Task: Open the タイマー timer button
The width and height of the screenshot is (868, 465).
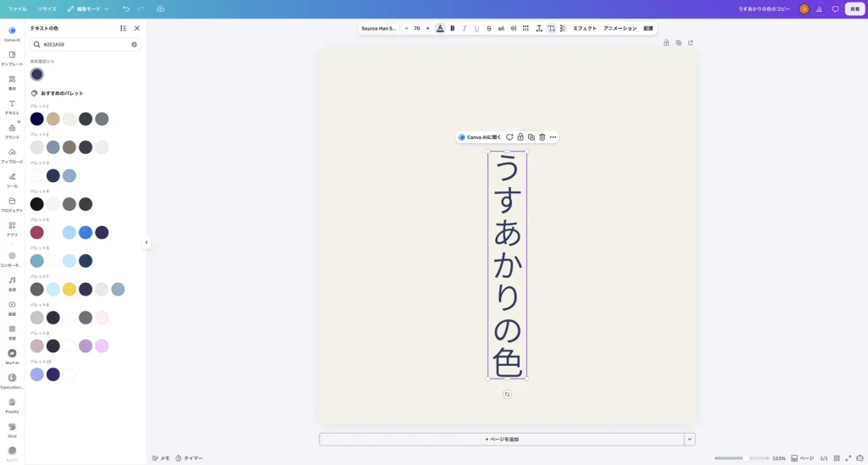Action: tap(189, 458)
